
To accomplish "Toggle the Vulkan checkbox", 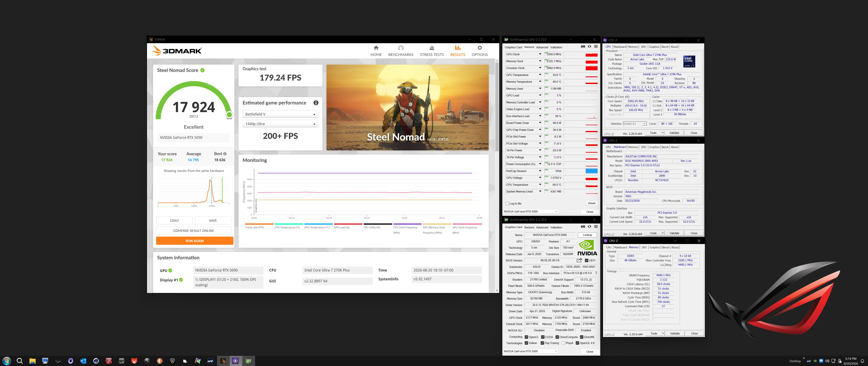I will (x=526, y=343).
